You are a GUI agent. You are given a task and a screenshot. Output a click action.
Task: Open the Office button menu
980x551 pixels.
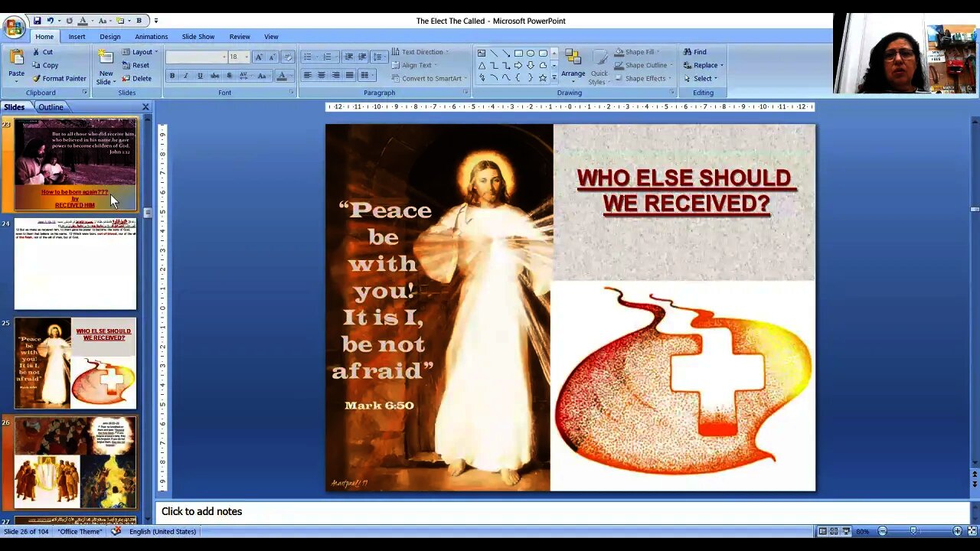tap(14, 28)
